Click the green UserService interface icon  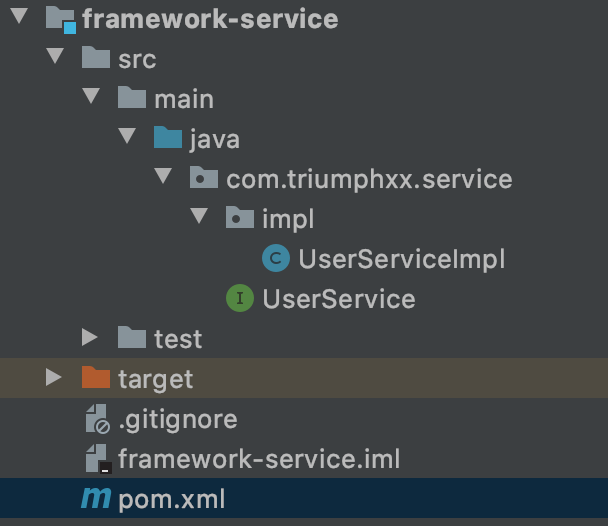(x=240, y=298)
